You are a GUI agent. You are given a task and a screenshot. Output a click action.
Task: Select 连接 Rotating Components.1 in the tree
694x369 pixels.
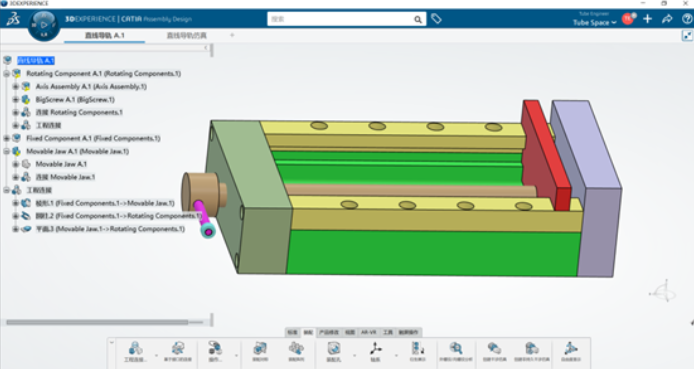(79, 112)
